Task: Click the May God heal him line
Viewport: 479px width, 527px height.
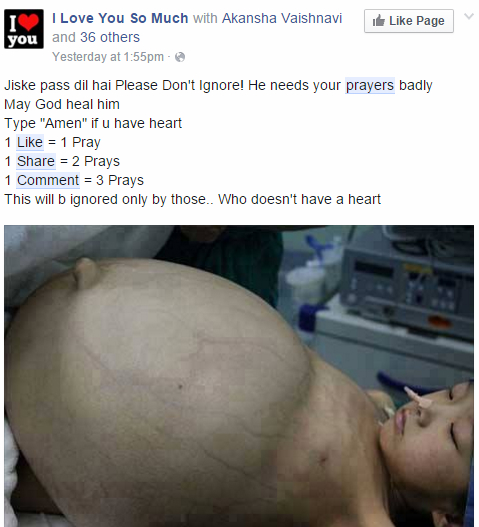Action: 62,104
